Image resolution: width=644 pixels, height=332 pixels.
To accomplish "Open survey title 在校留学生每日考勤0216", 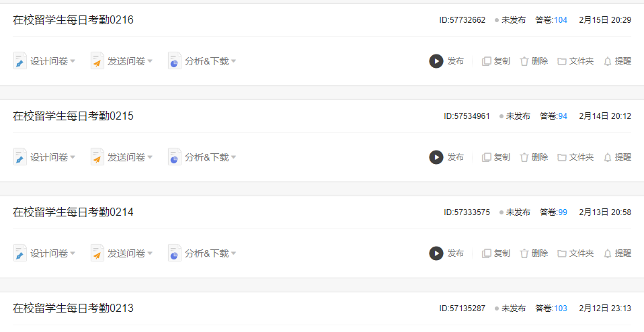I will coord(73,20).
